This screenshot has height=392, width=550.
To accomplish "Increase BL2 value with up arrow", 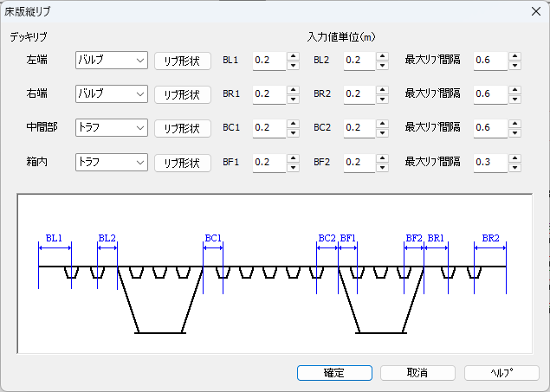I will [382, 56].
